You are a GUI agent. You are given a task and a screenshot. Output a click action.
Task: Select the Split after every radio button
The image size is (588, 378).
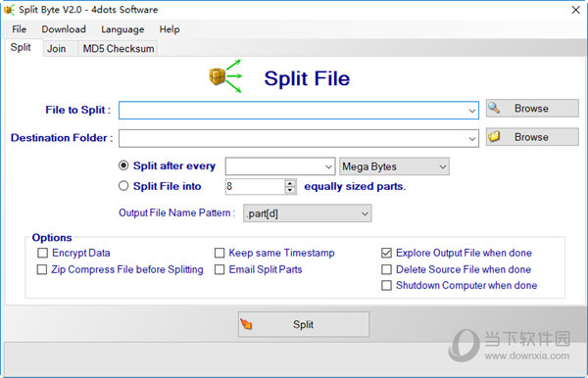(x=123, y=165)
